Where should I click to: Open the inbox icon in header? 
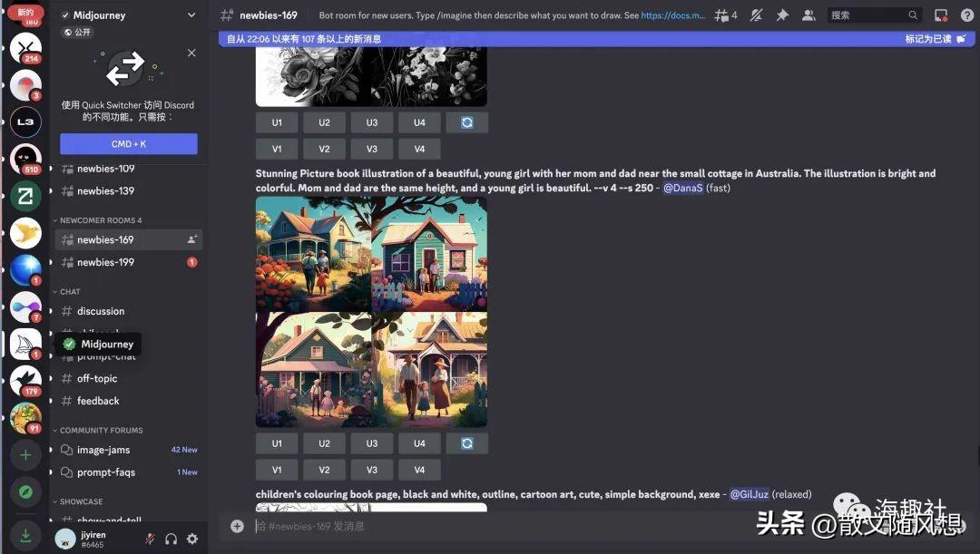point(941,15)
